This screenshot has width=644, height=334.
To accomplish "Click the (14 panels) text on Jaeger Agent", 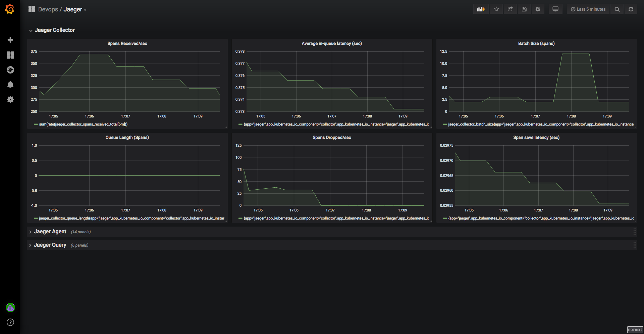I will [x=81, y=232].
